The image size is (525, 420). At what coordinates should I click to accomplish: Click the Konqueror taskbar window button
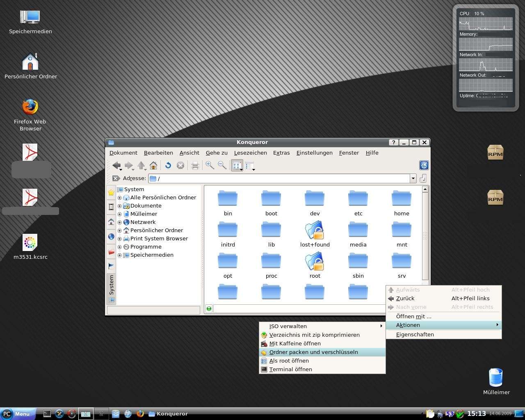pos(168,414)
